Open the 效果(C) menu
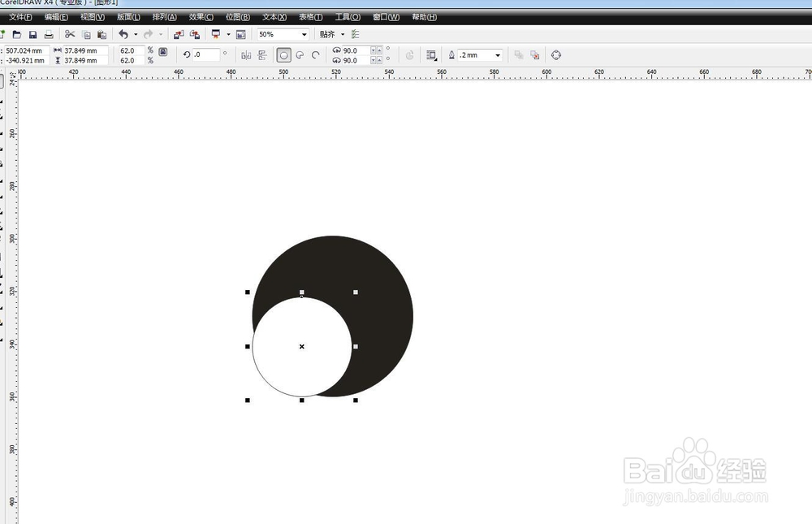This screenshot has width=812, height=524. pyautogui.click(x=201, y=17)
